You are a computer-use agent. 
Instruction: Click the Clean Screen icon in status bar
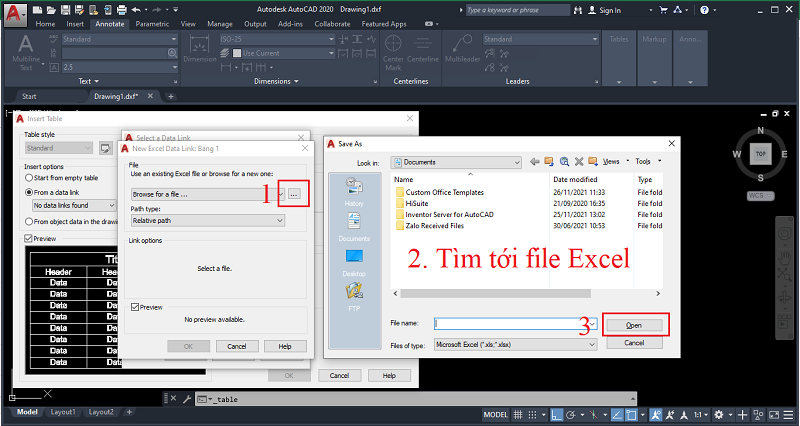[x=774, y=414]
